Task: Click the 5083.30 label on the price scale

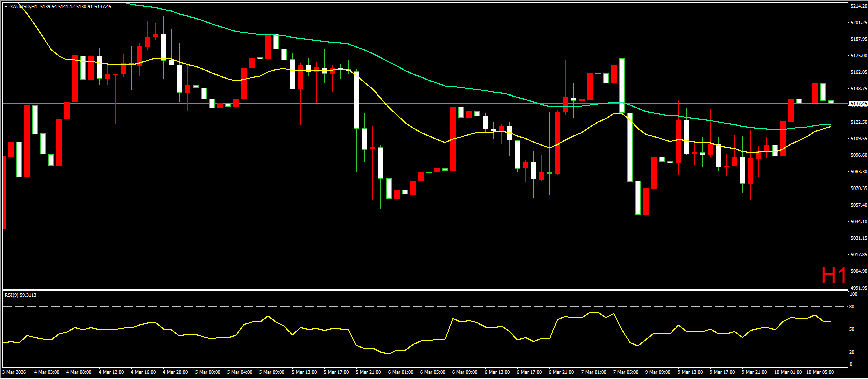Action: coord(858,172)
